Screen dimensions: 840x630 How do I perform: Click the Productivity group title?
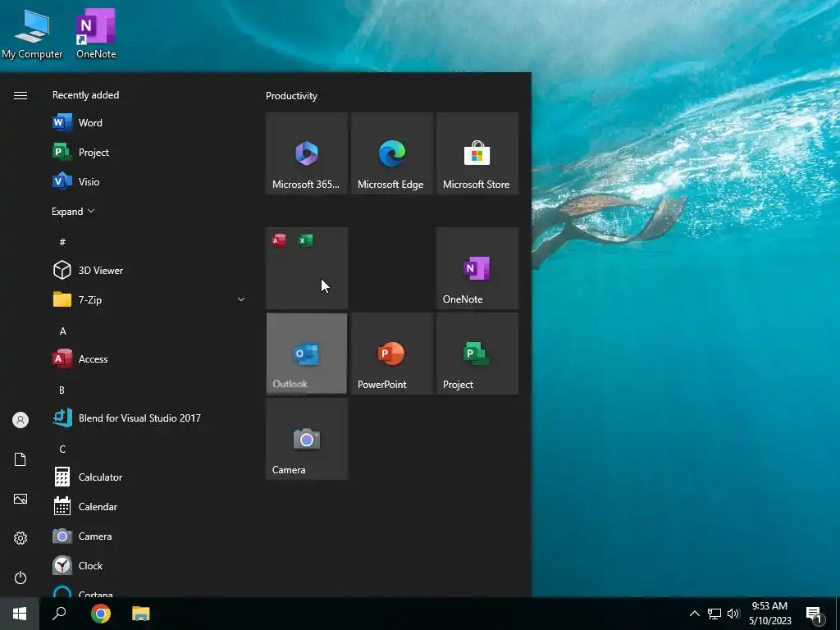pos(291,96)
